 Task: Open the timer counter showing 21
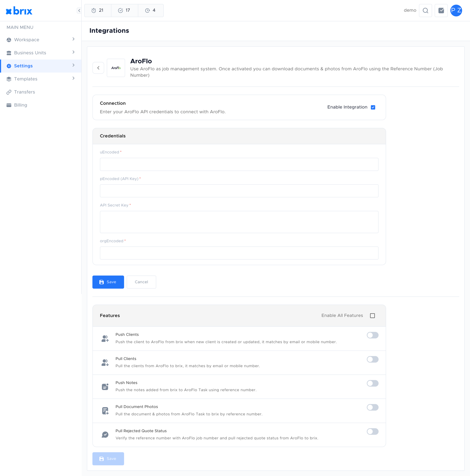(x=98, y=10)
